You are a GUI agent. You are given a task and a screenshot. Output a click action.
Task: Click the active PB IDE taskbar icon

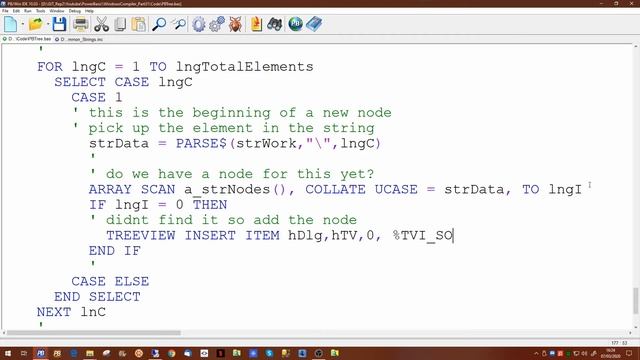click(40, 353)
